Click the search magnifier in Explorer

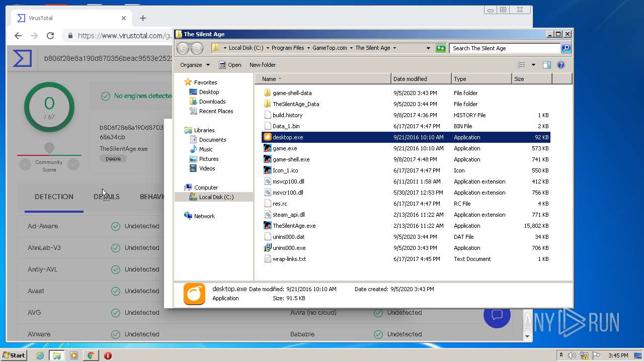click(566, 48)
